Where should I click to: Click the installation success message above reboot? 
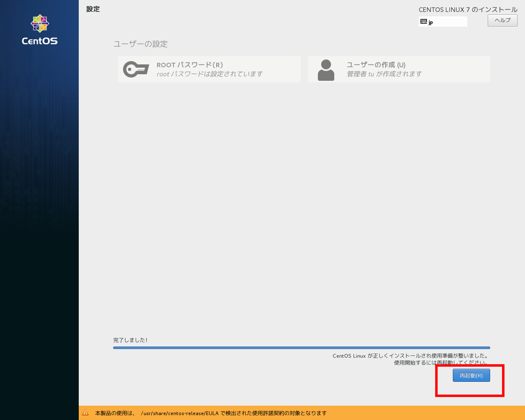click(410, 356)
